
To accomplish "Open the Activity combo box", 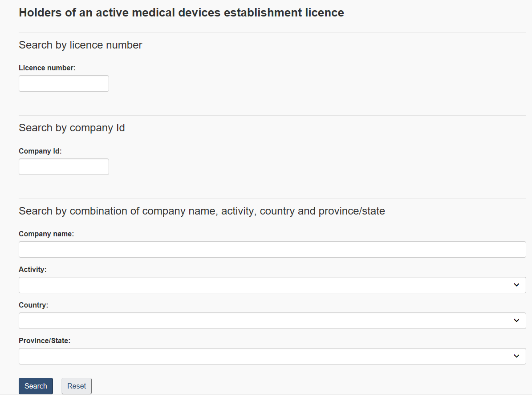I will click(x=267, y=285).
